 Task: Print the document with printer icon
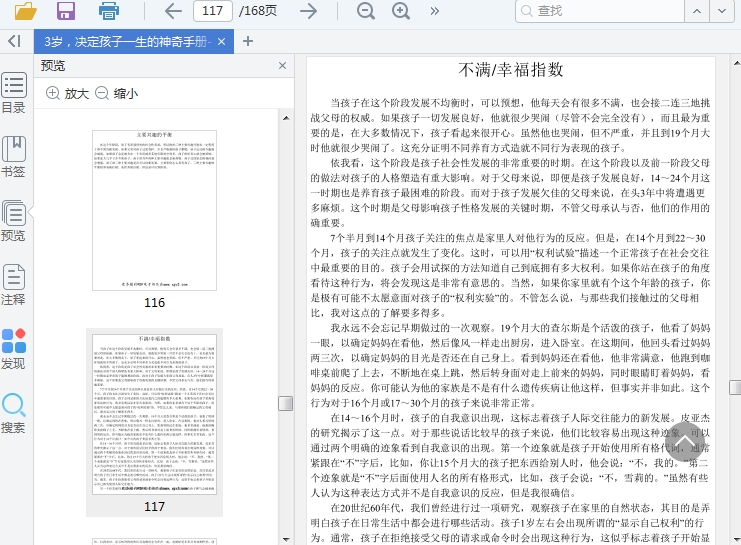pos(109,11)
